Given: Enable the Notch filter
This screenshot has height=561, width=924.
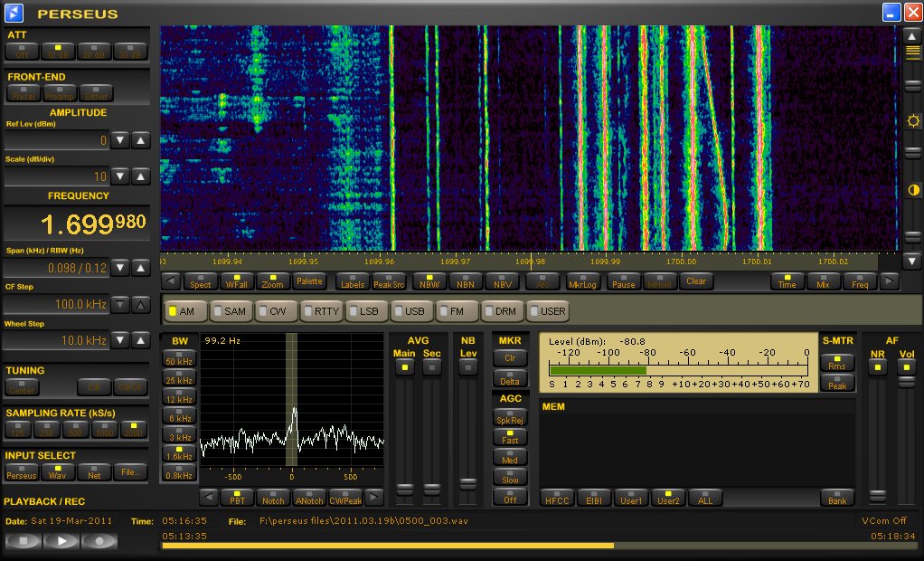Looking at the screenshot, I should (273, 498).
